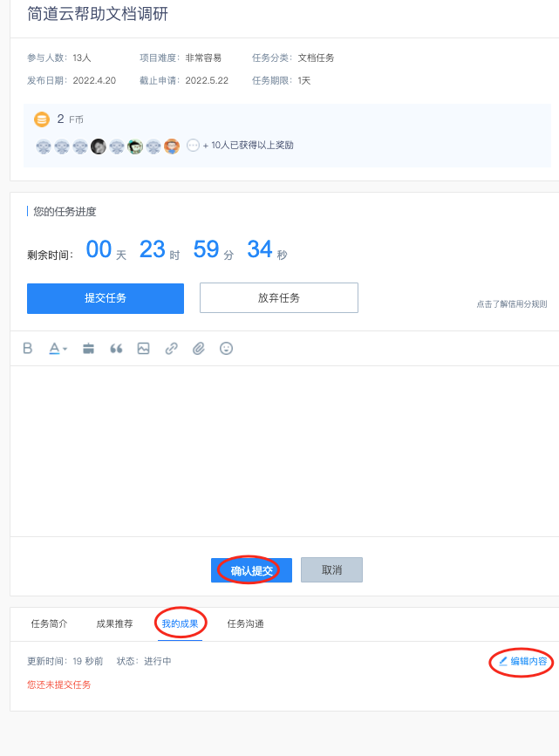Click the 10人已获得以上奖励 text
This screenshot has height=756, width=559.
[x=252, y=145]
